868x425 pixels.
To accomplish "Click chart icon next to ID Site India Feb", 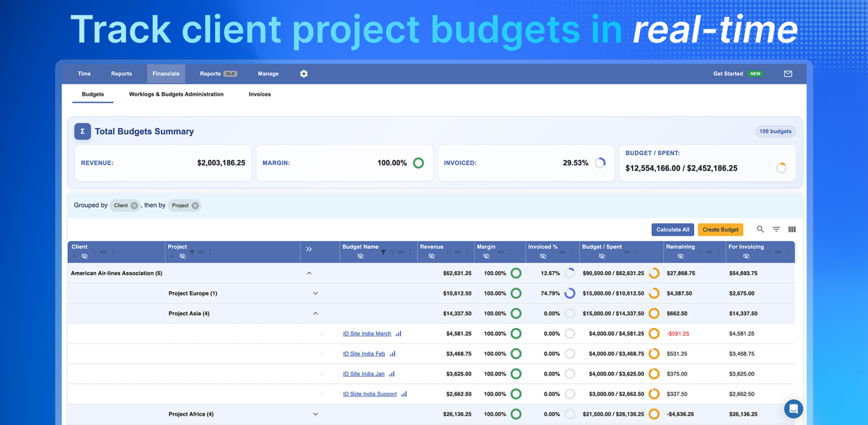I will point(393,353).
